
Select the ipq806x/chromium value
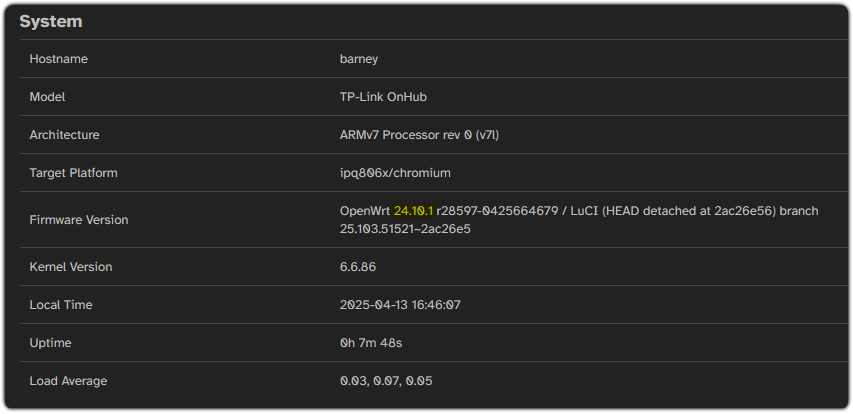click(x=395, y=173)
